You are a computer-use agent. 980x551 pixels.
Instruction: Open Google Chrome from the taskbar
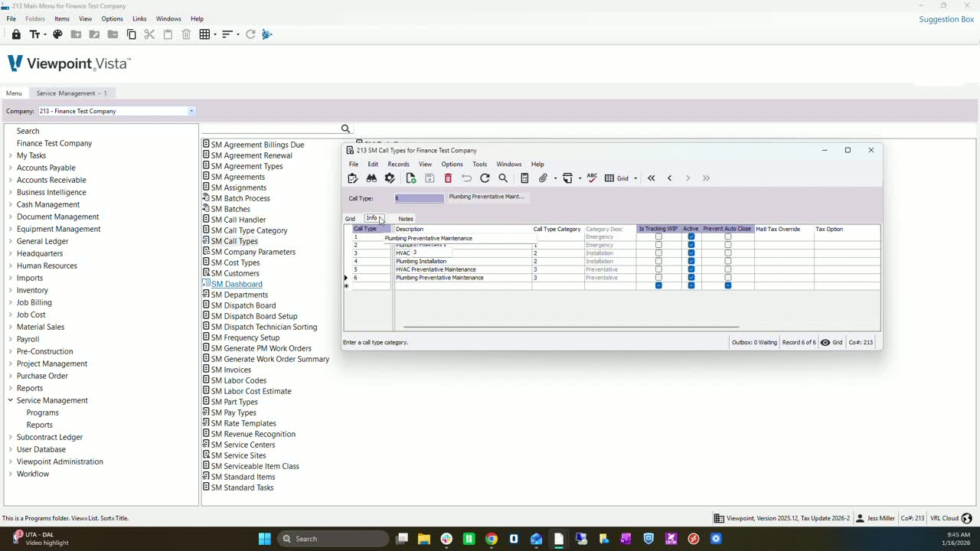[492, 539]
